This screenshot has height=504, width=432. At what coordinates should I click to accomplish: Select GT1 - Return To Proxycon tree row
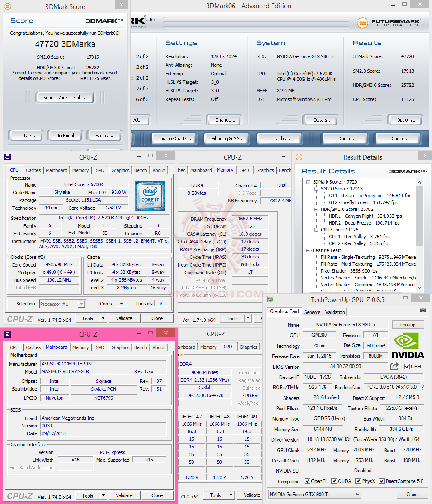pos(370,196)
